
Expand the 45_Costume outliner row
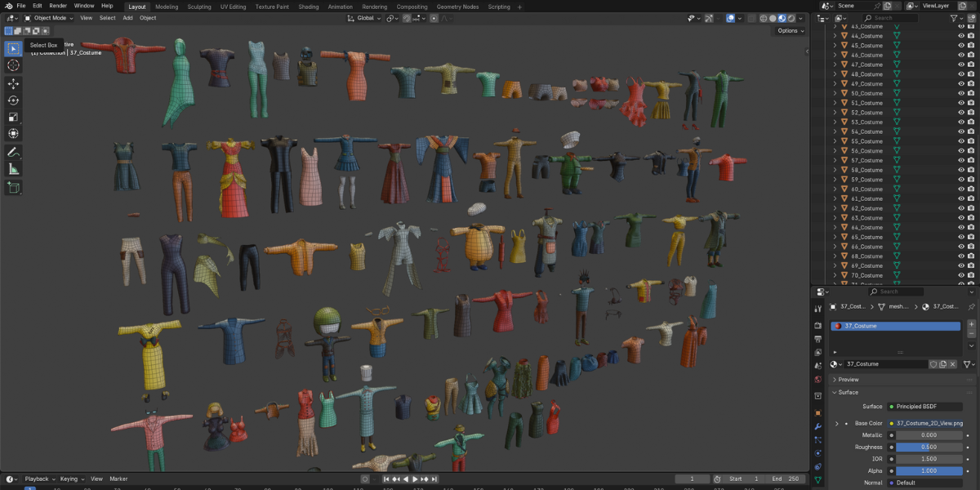click(835, 46)
